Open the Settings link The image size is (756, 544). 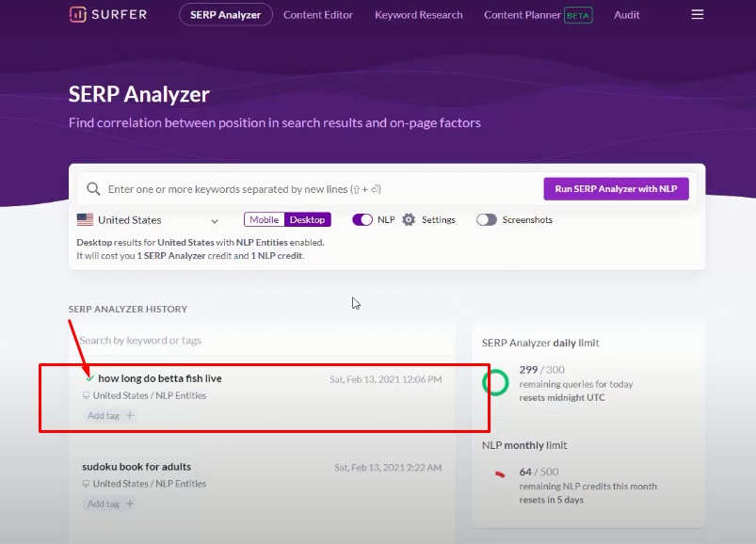pos(439,219)
